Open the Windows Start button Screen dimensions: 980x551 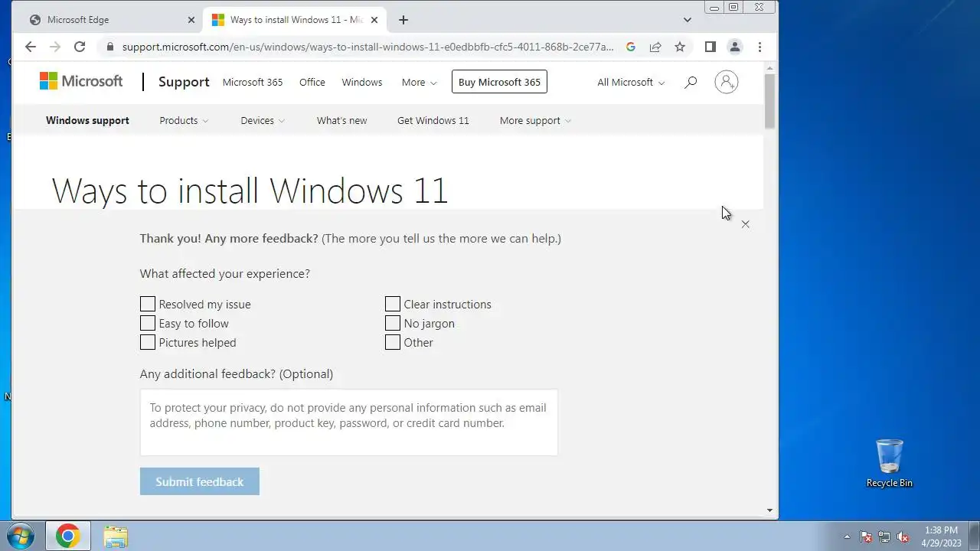click(x=21, y=536)
